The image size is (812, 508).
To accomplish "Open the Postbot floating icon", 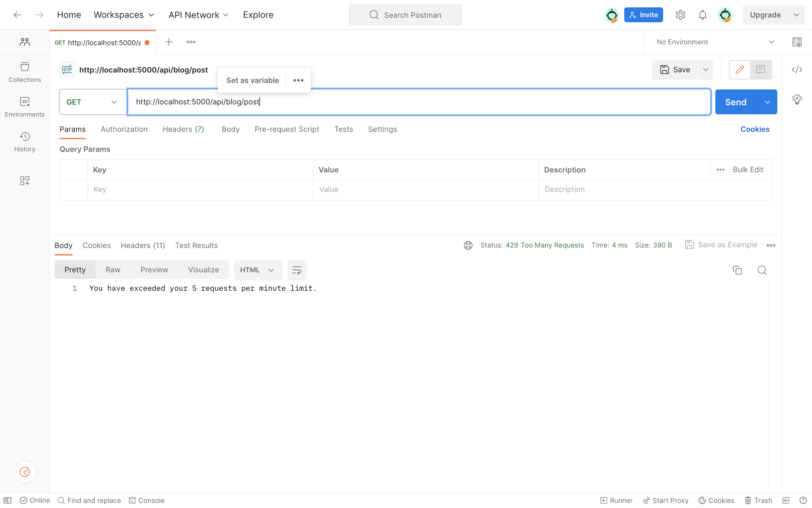I will (25, 472).
